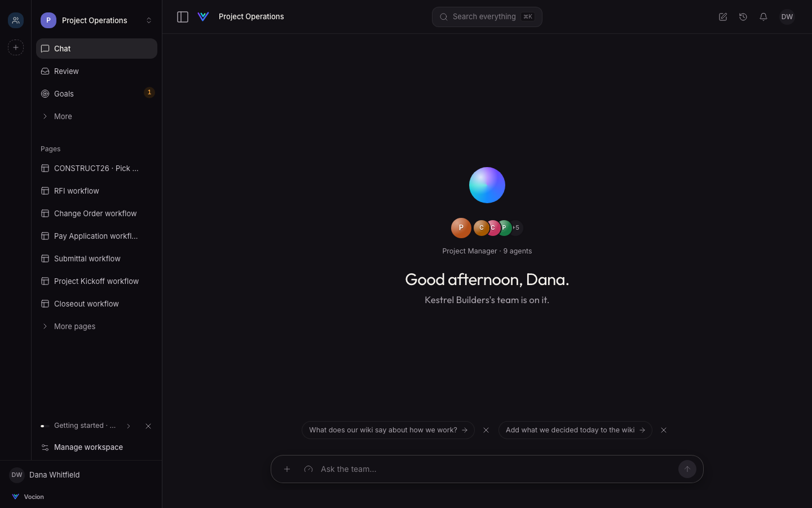Open Goals in the sidebar
This screenshot has height=508, width=812.
96,94
